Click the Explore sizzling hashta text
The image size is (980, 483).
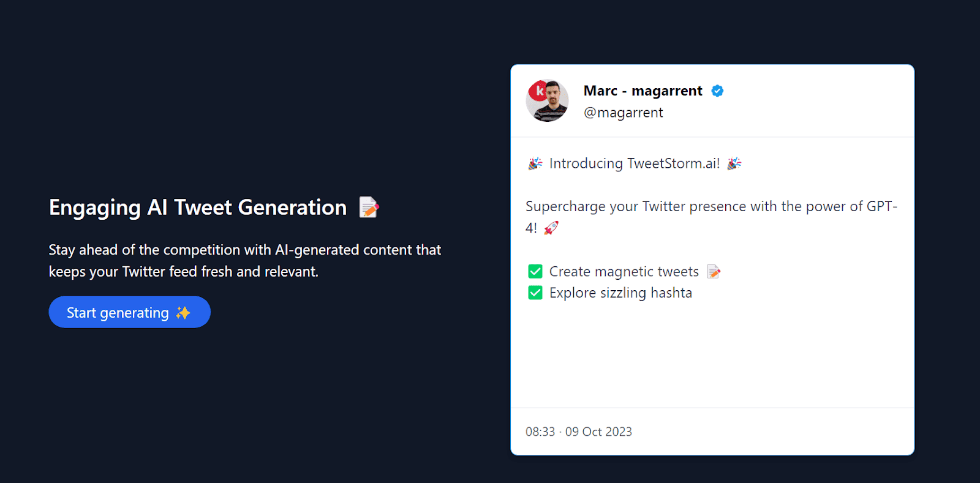coord(620,293)
